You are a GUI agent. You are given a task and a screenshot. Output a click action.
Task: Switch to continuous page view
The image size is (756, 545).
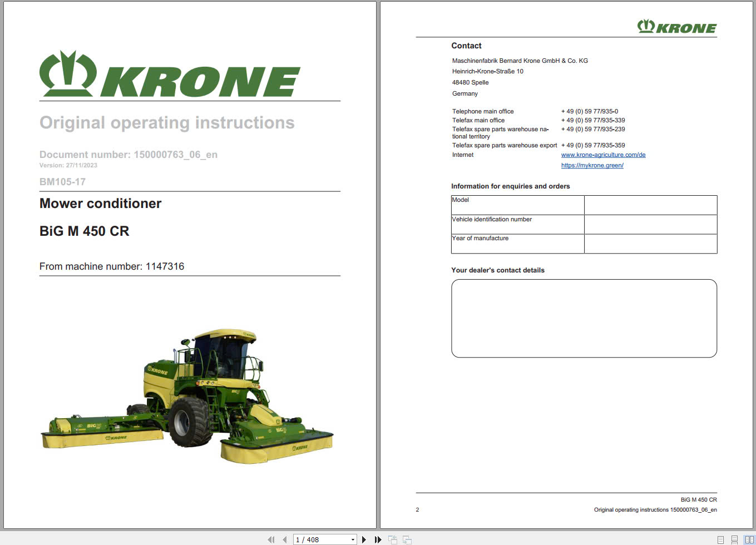734,539
